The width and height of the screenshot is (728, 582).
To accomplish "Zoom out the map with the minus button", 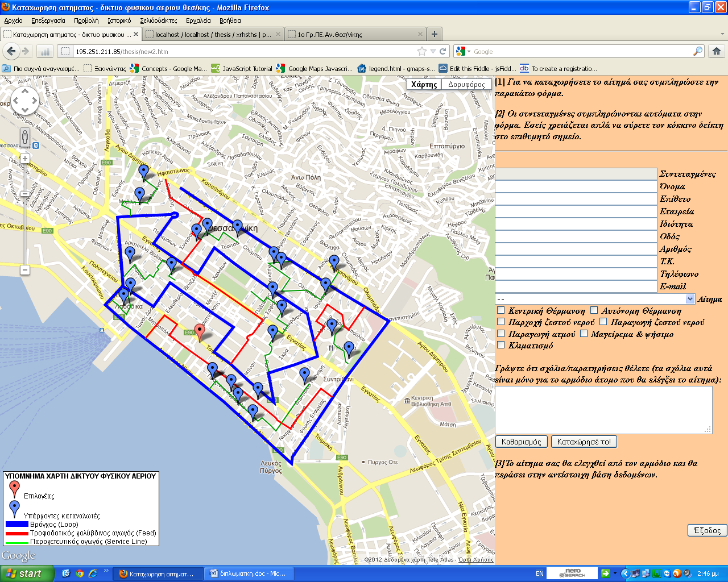I will (x=25, y=270).
